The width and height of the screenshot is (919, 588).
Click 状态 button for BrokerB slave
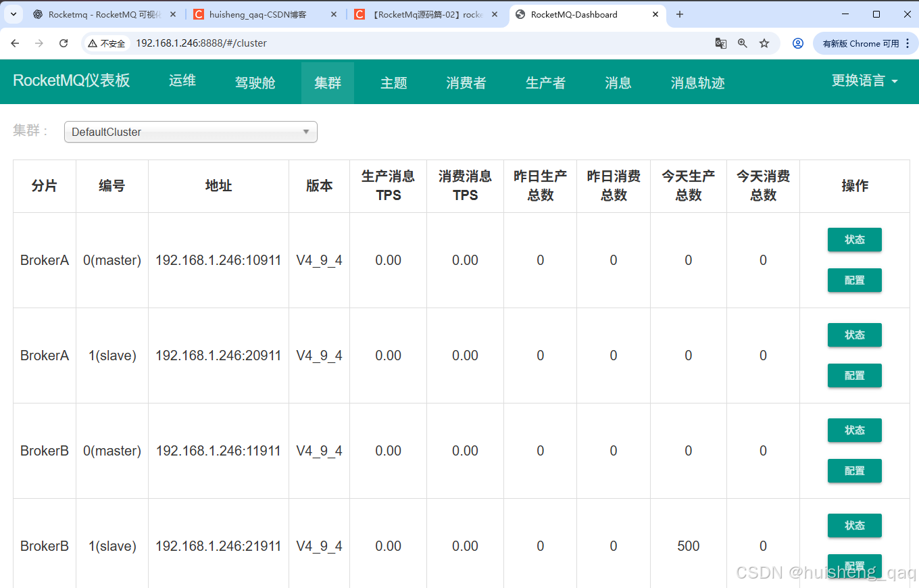pyautogui.click(x=855, y=526)
